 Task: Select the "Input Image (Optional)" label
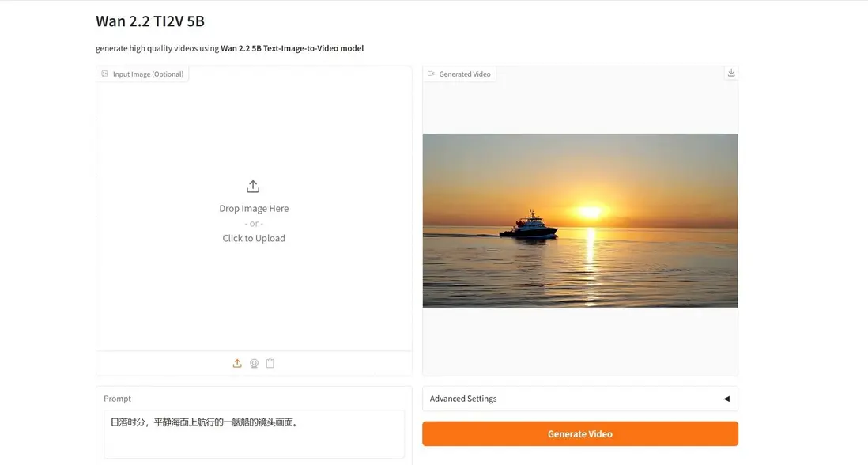148,74
